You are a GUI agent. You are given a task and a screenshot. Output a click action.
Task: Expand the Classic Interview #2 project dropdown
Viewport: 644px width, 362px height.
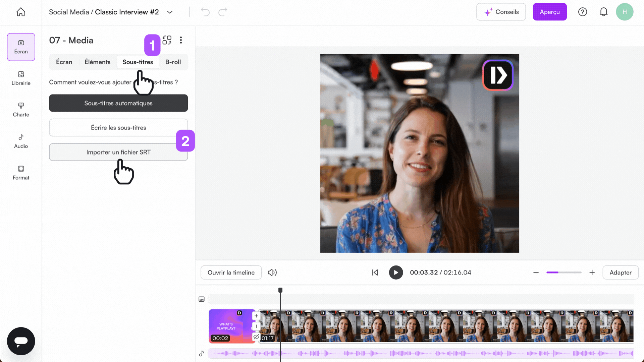170,12
